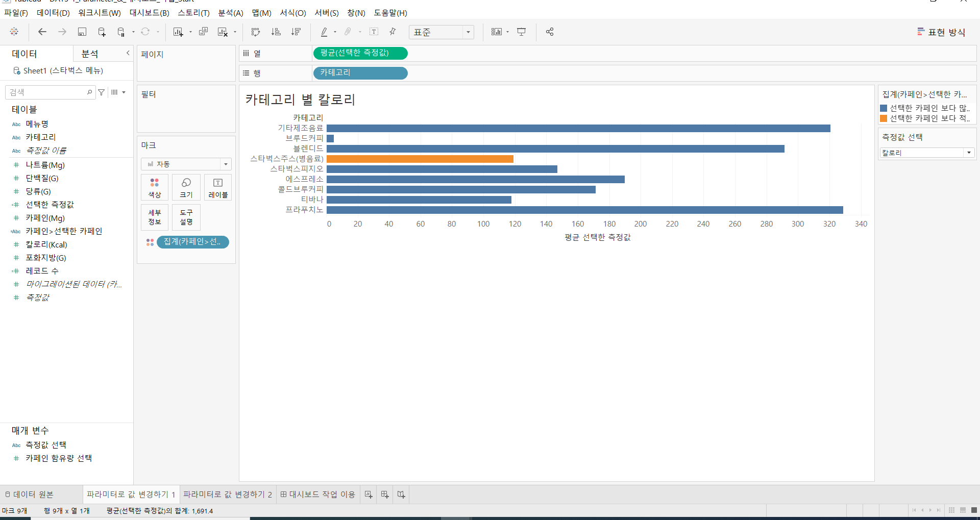Open the 데이터(D) menu
The width and height of the screenshot is (980, 520).
pos(53,13)
